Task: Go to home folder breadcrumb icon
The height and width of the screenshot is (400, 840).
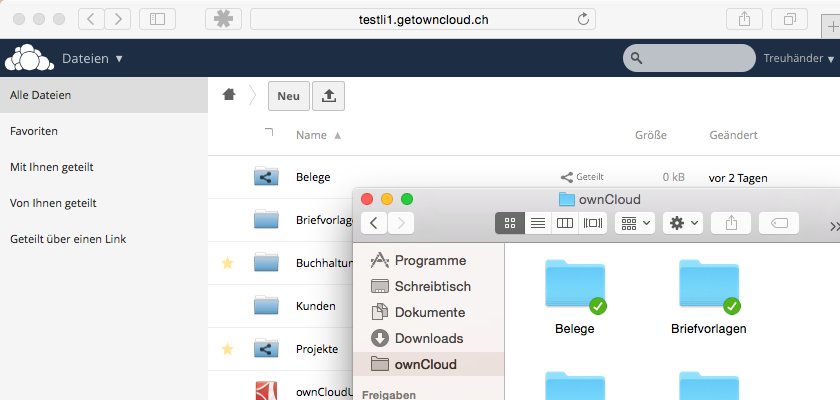Action: [229, 95]
